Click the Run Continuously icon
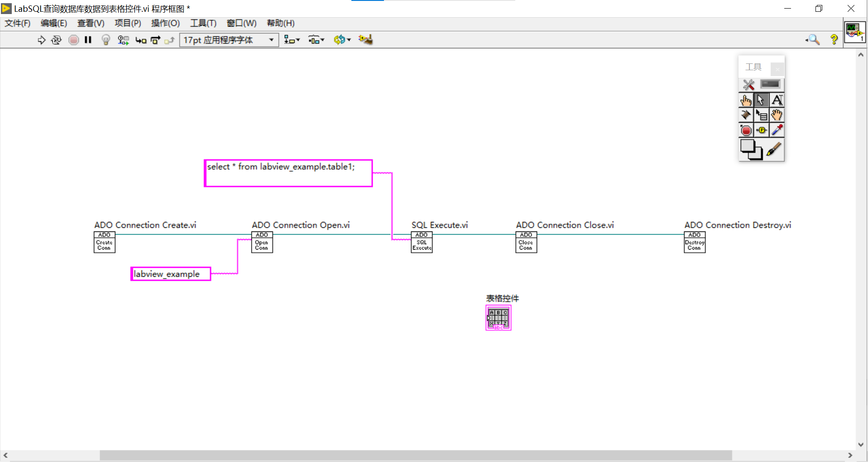The height and width of the screenshot is (462, 868). click(56, 40)
